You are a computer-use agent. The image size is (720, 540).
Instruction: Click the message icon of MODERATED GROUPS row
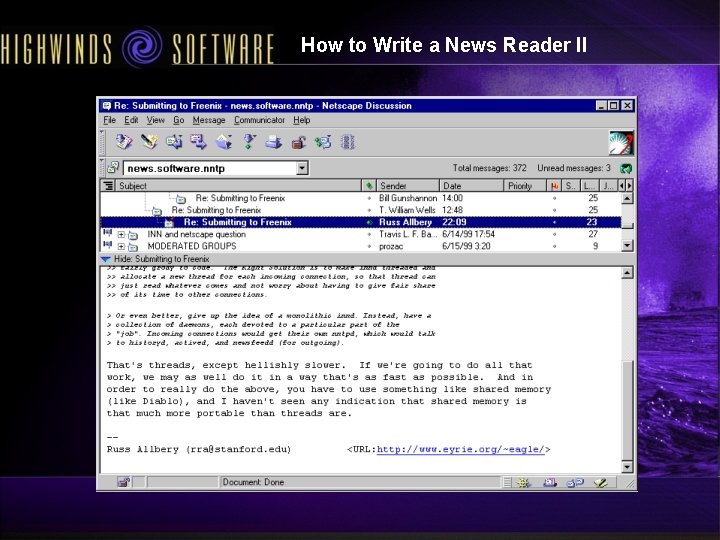[133, 247]
